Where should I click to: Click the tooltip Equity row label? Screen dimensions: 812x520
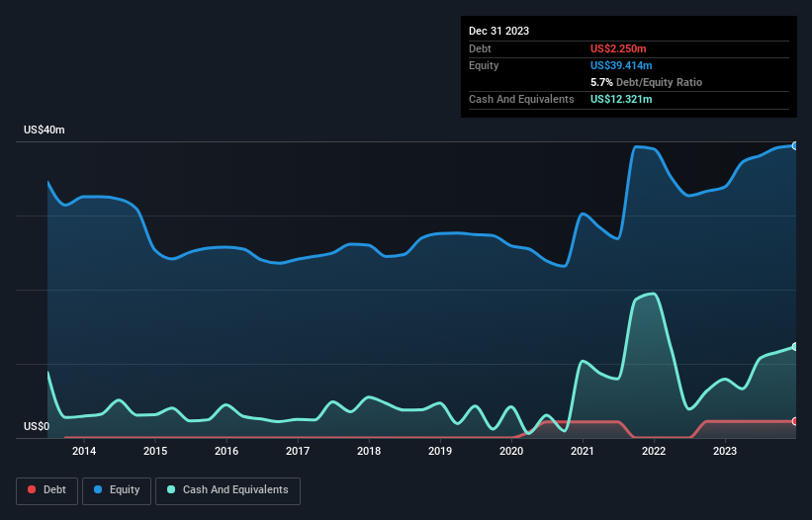click(484, 65)
